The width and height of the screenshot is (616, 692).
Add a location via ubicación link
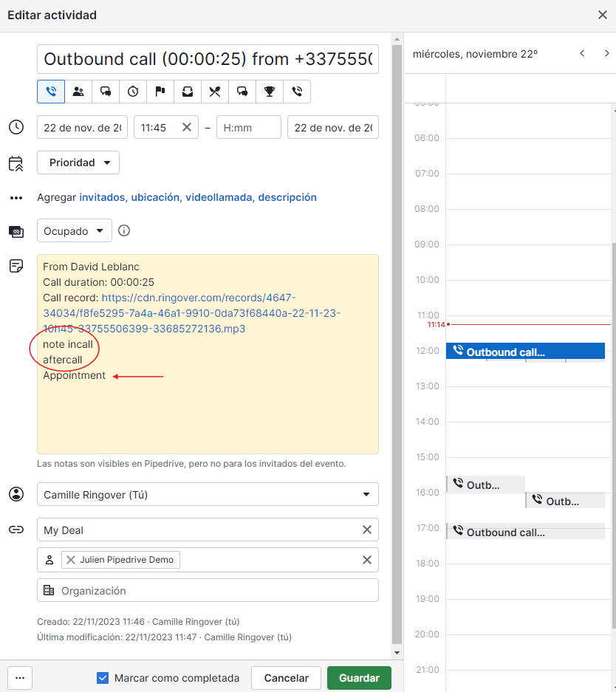(x=155, y=197)
